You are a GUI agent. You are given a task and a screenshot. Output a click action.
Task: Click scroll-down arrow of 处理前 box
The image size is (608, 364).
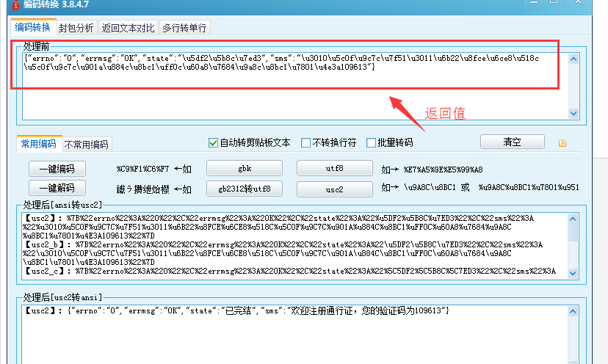pos(573,114)
